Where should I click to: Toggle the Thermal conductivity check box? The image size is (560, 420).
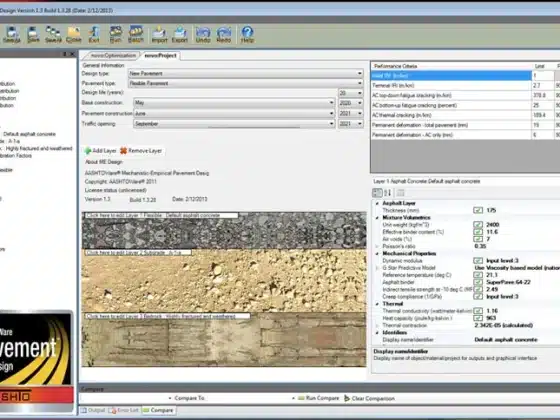pyautogui.click(x=478, y=311)
